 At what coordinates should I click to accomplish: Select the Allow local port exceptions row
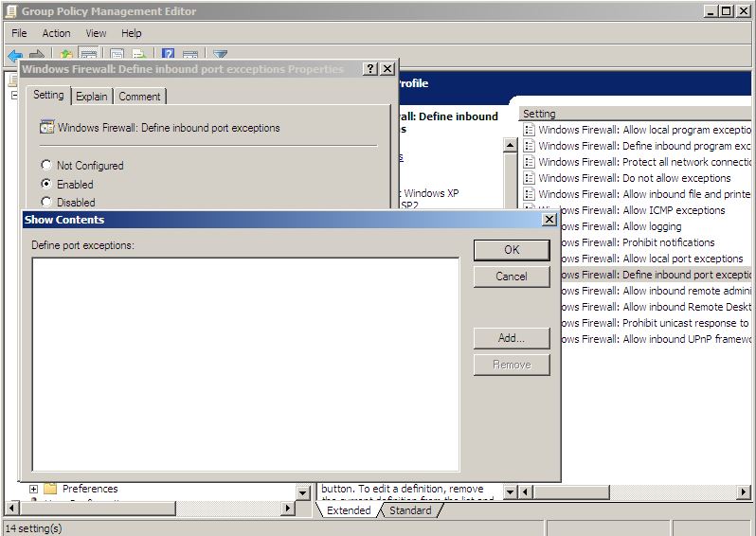656,259
